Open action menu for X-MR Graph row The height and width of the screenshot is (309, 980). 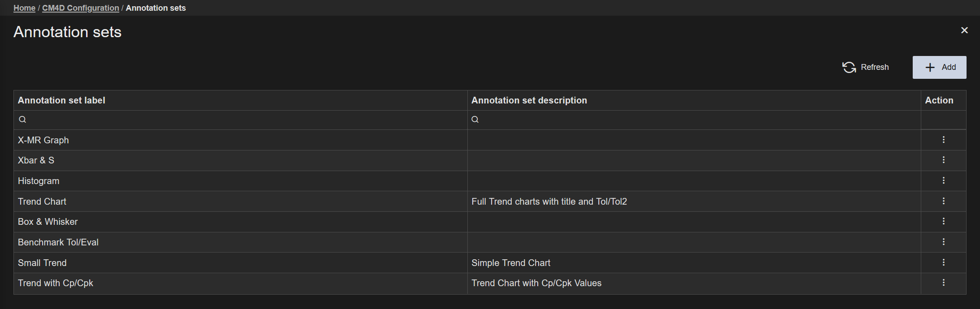coord(943,140)
